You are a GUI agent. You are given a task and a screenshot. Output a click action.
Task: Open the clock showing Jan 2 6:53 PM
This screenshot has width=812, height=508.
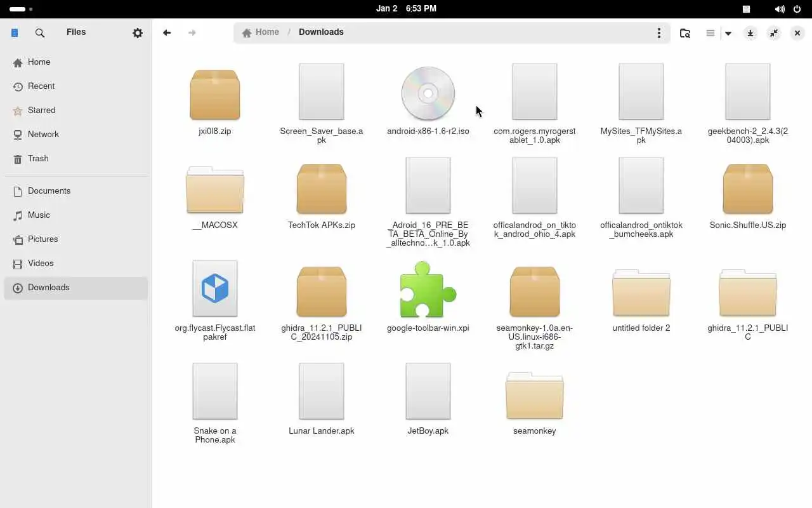tap(406, 9)
